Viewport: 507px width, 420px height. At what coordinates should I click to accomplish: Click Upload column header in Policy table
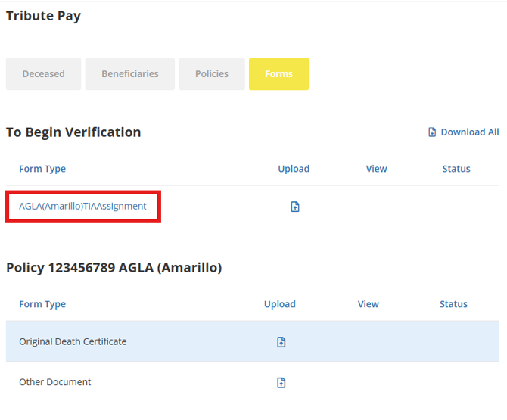coord(279,304)
